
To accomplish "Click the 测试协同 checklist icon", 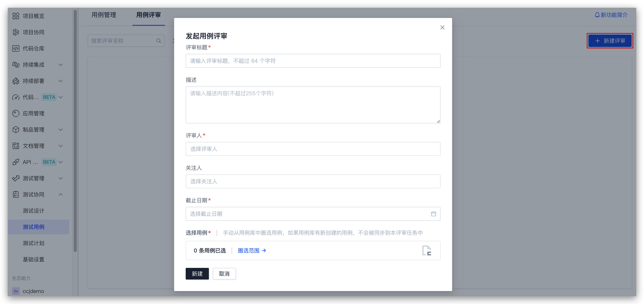I will [16, 194].
